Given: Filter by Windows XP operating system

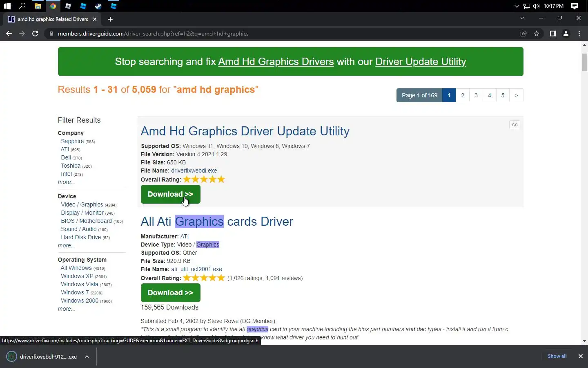Looking at the screenshot, I should point(77,276).
